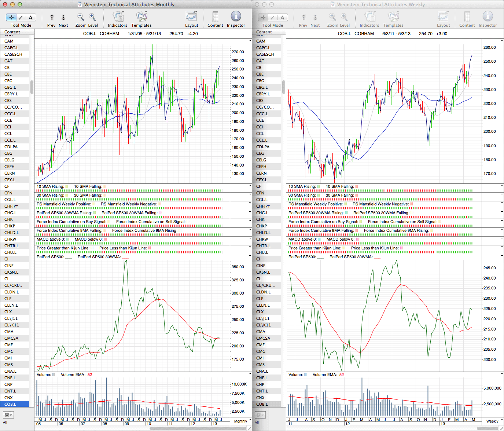
Task: Open the Templates toolbar icon
Action: (x=141, y=17)
